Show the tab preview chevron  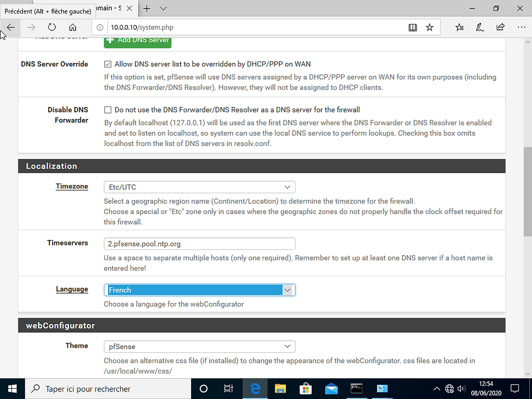click(x=163, y=9)
